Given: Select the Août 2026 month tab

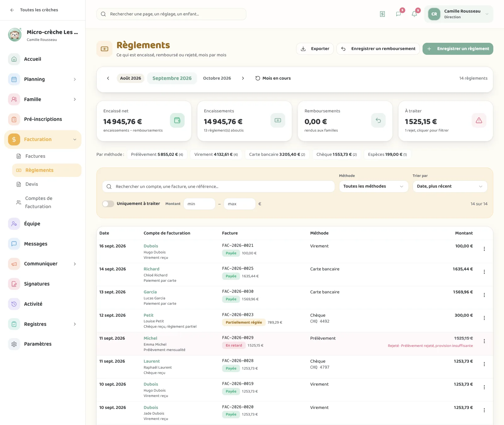Looking at the screenshot, I should 130,78.
